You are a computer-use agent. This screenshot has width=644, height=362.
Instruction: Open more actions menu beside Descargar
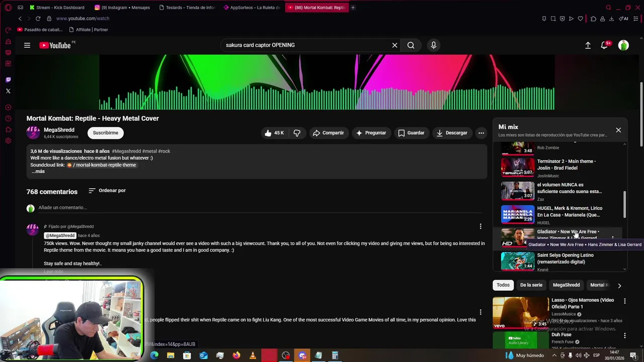(x=481, y=133)
